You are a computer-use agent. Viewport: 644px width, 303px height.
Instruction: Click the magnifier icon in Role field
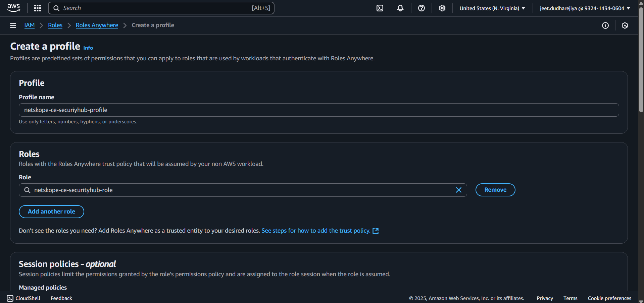point(27,190)
